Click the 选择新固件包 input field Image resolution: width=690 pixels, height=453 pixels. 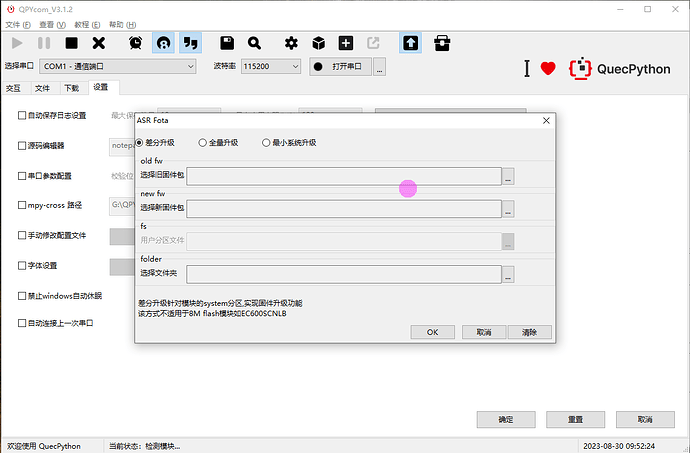point(343,209)
